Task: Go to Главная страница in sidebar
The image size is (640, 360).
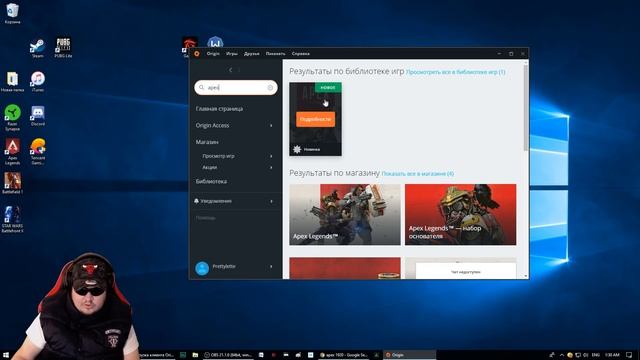Action: pyautogui.click(x=219, y=109)
